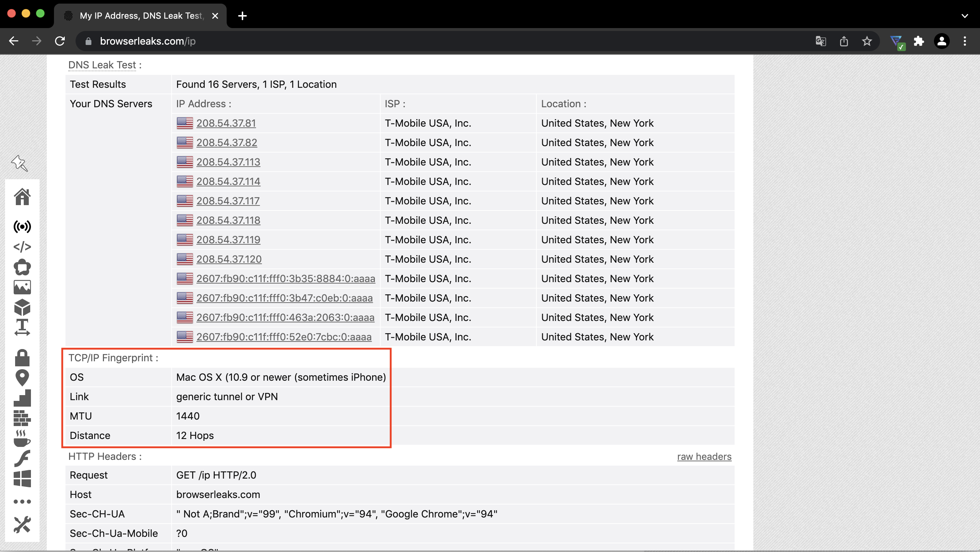The image size is (980, 552).
Task: Click the home icon in sidebar
Action: (22, 197)
